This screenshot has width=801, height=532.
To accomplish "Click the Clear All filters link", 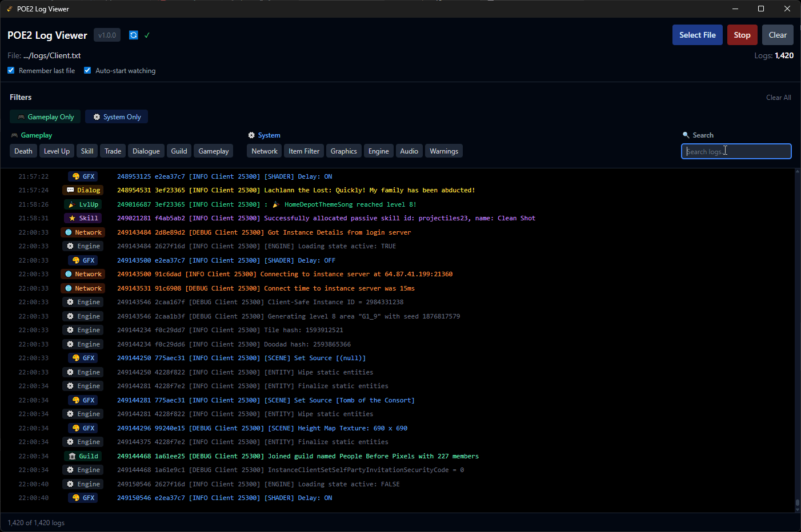I will click(778, 98).
